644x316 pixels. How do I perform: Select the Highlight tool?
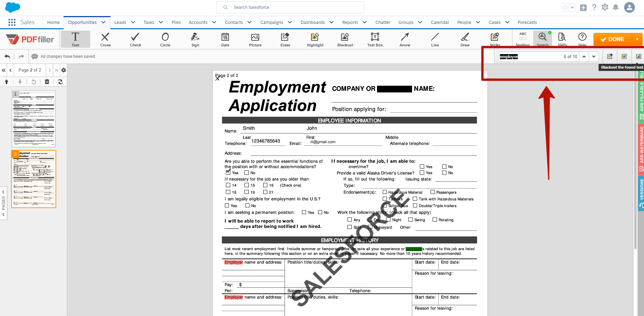(315, 39)
